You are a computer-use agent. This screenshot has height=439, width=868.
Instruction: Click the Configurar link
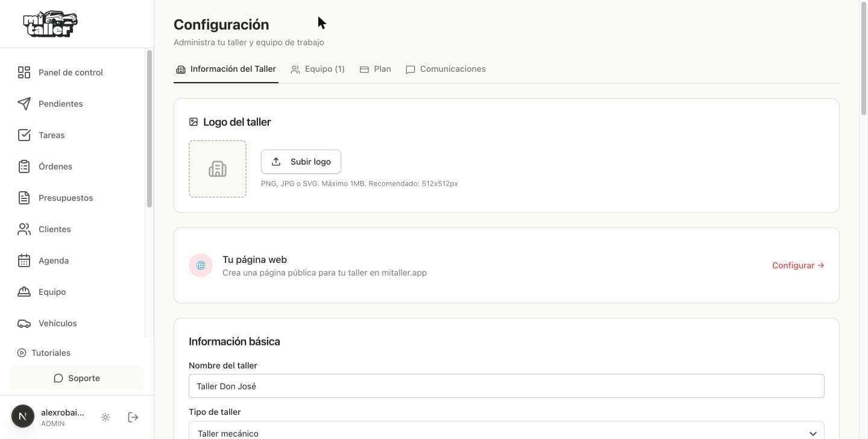798,265
